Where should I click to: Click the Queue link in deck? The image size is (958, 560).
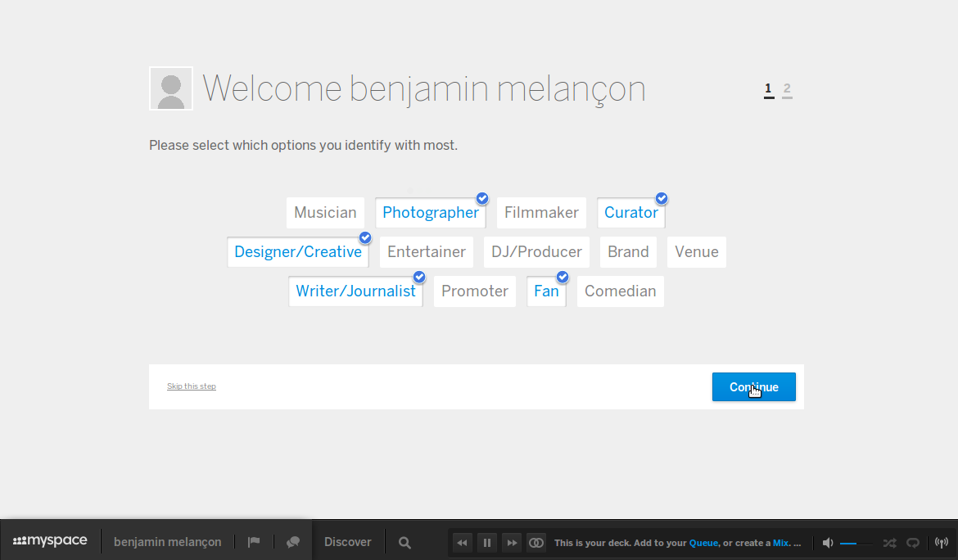pos(703,543)
